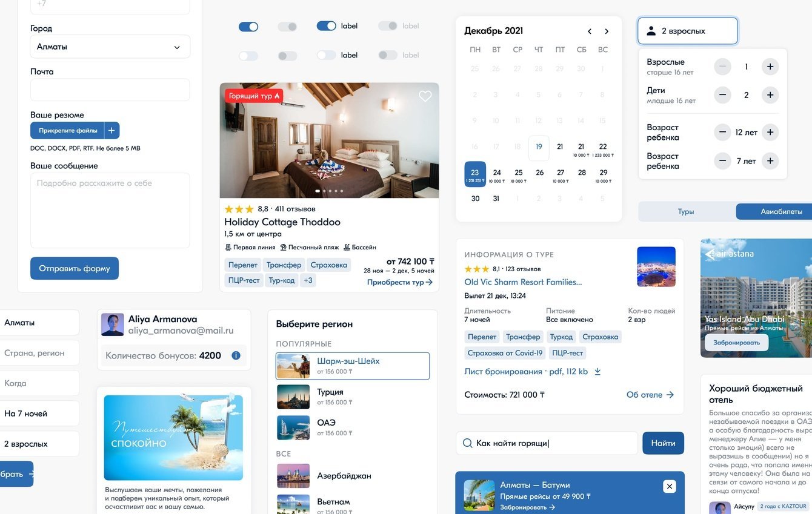Click into the "Ваше сообщение" text area
Image resolution: width=812 pixels, height=514 pixels.
110,211
